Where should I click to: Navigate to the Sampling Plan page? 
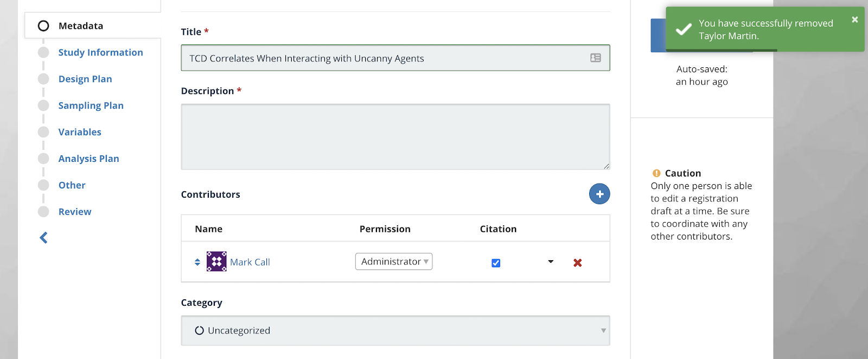[91, 106]
